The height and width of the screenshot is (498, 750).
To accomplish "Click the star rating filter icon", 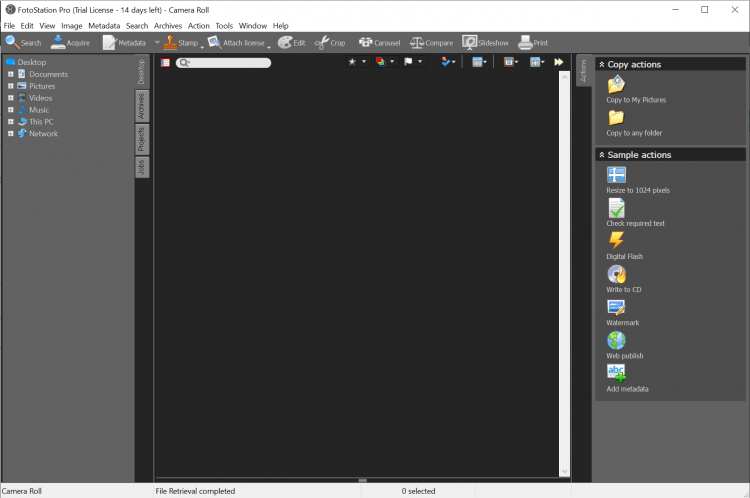I will click(x=353, y=61).
